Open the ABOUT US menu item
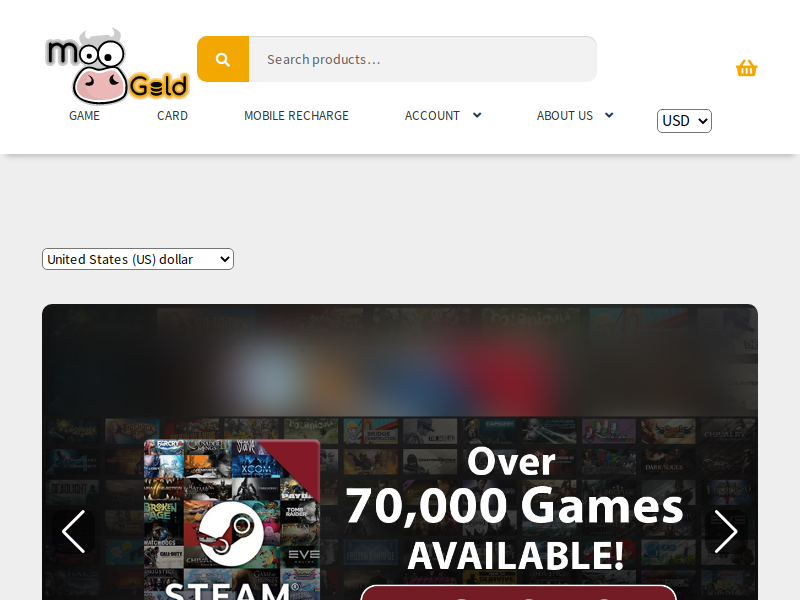 (565, 116)
